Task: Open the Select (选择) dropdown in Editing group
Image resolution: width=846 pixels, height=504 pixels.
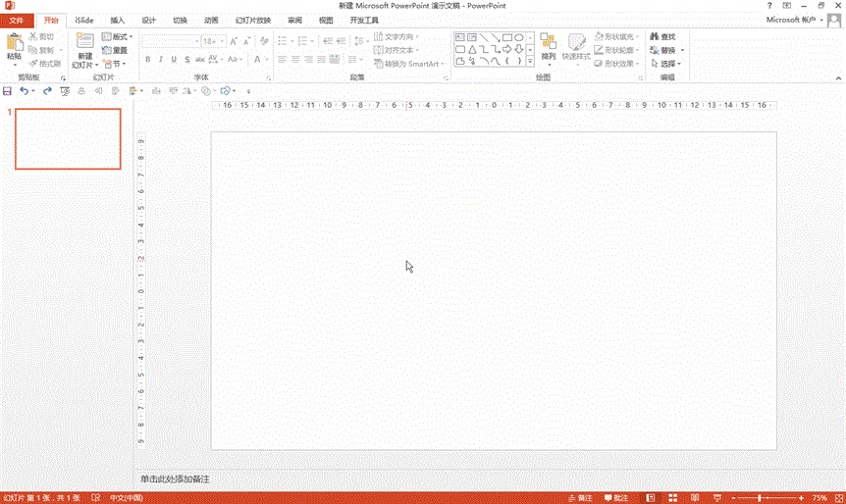Action: click(x=665, y=64)
